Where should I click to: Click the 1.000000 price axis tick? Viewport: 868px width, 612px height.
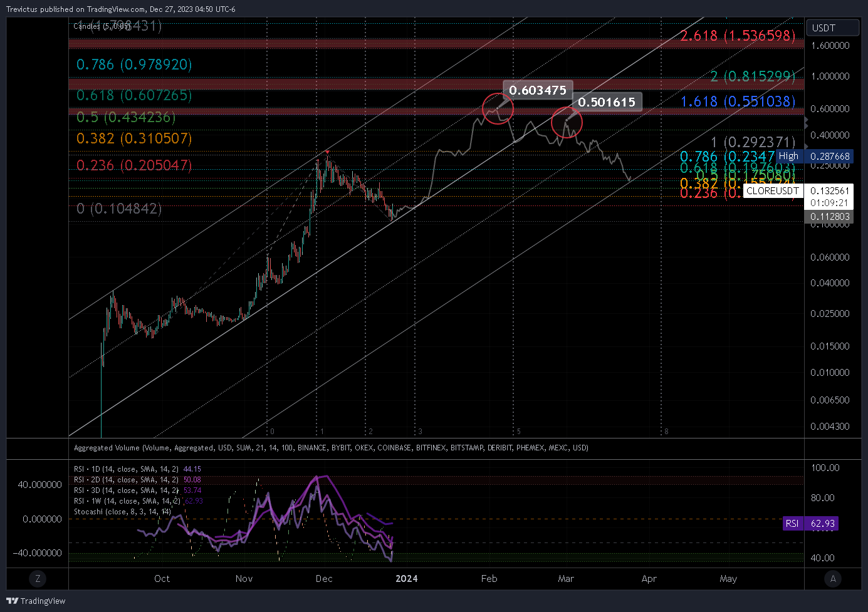pyautogui.click(x=830, y=76)
